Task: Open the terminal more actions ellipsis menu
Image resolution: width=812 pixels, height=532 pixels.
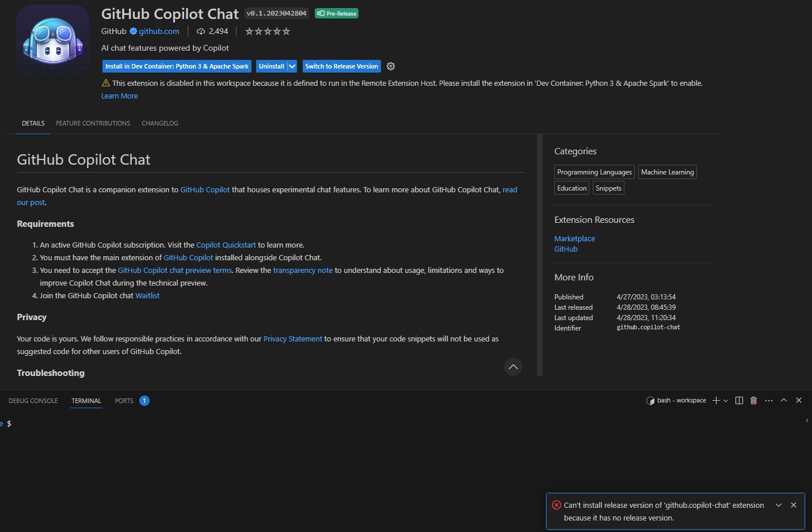Action: (769, 400)
